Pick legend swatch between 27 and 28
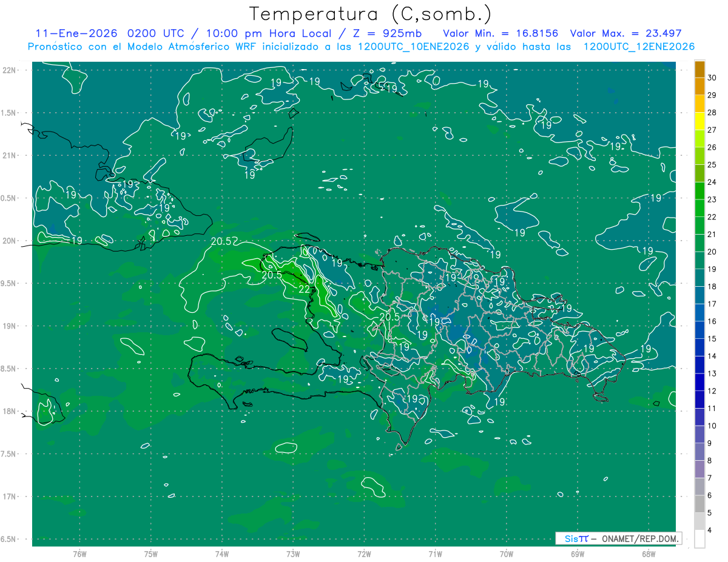Viewport: 728px width, 562px height. (x=699, y=121)
